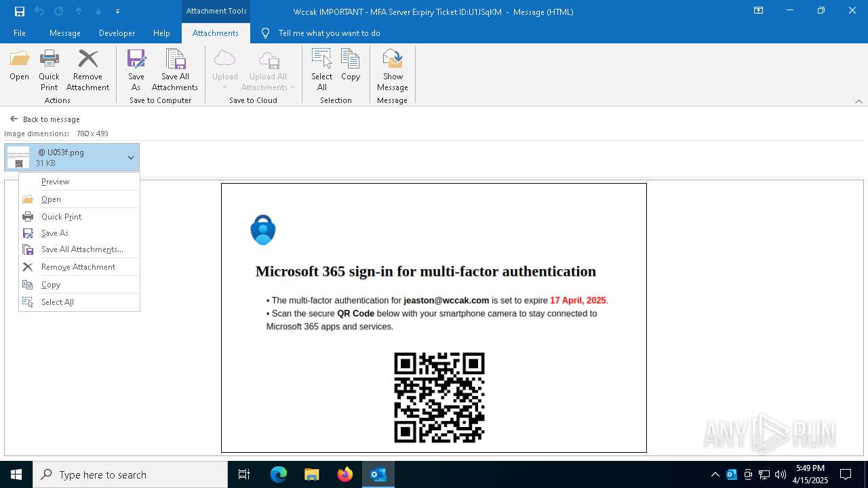Choose Preview from the context menu
Screen dimensions: 868x488
click(79, 182)
